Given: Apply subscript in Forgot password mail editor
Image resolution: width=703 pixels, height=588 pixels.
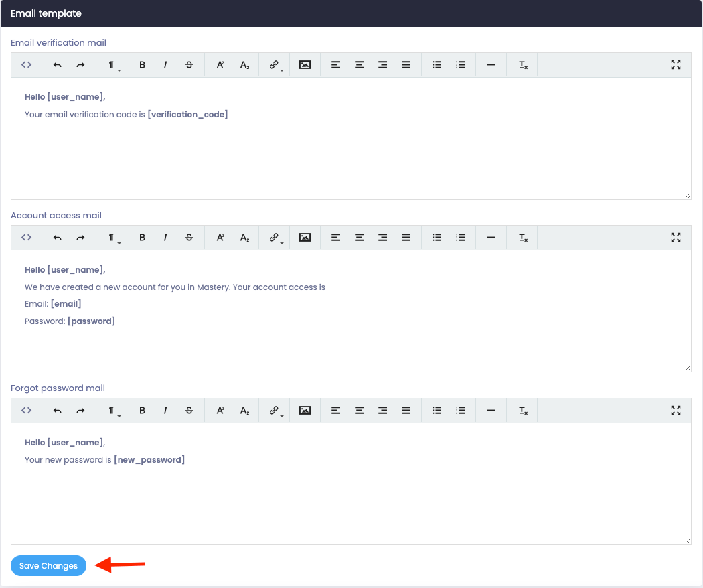Looking at the screenshot, I should (x=244, y=411).
